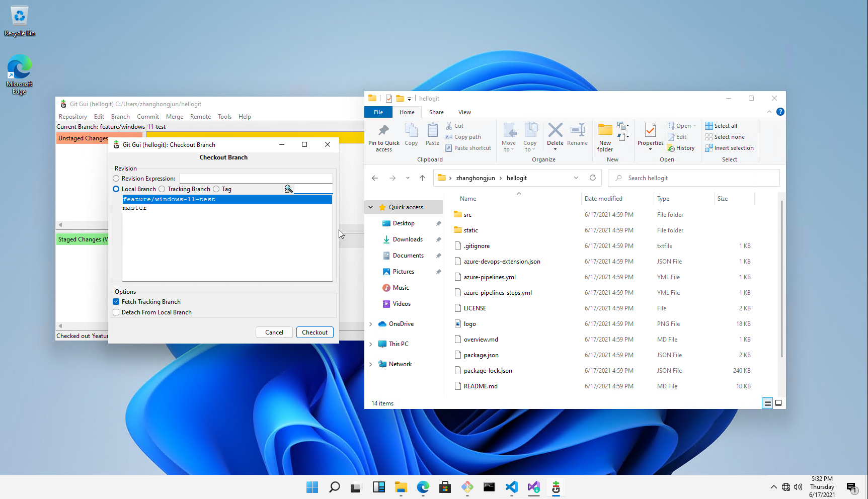Collapse Quick access in navigation pane
Image resolution: width=868 pixels, height=499 pixels.
point(371,207)
